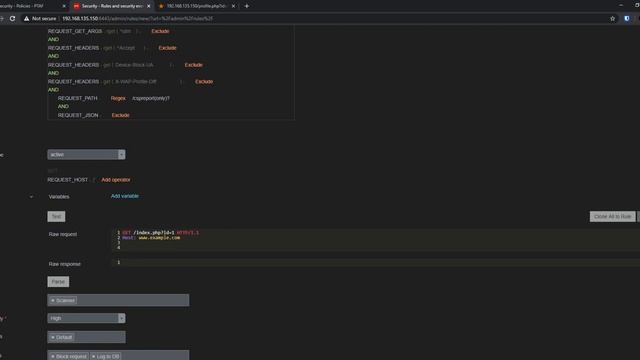640x360 pixels.
Task: Click the csp report regex value
Action: coord(151,98)
